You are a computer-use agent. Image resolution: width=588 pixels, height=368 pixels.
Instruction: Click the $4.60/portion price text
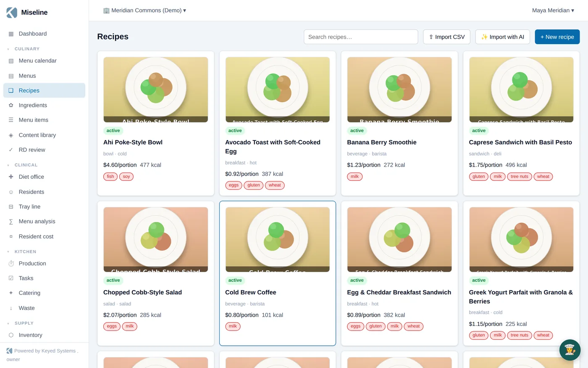(120, 165)
